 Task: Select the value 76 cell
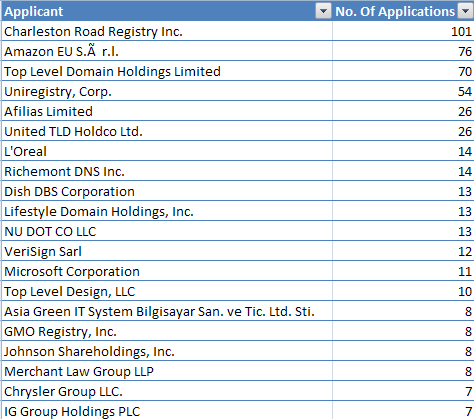[x=403, y=51]
